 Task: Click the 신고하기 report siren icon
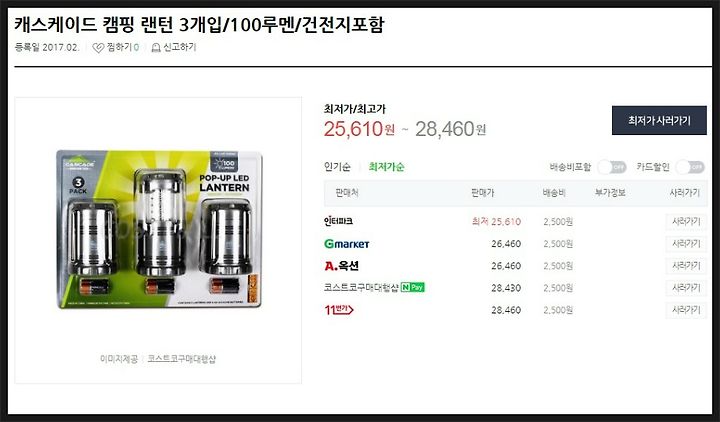coord(156,48)
